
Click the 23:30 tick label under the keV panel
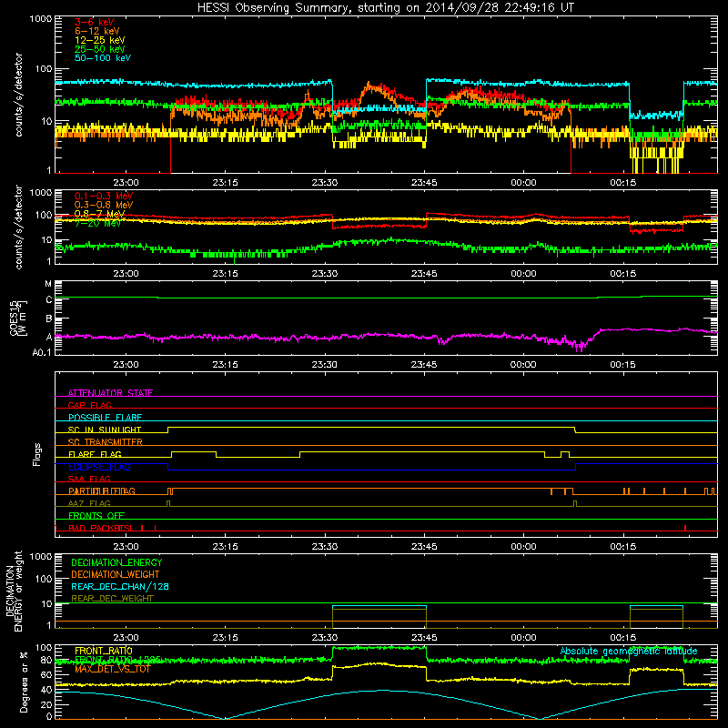pos(325,183)
